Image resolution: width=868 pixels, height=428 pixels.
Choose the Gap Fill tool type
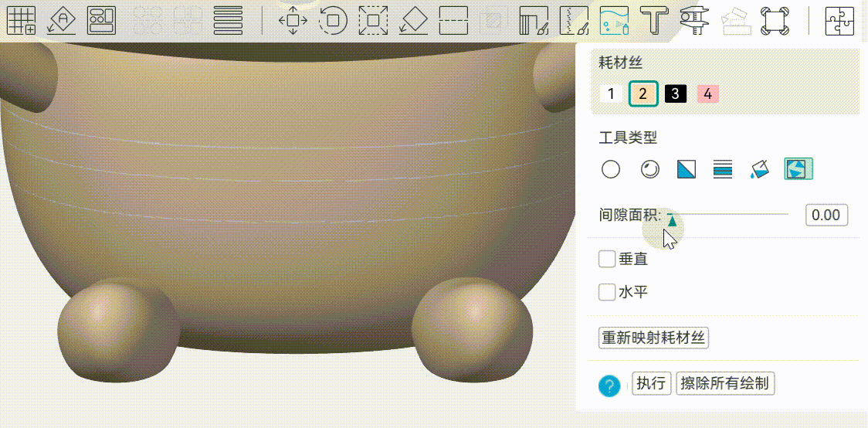798,169
